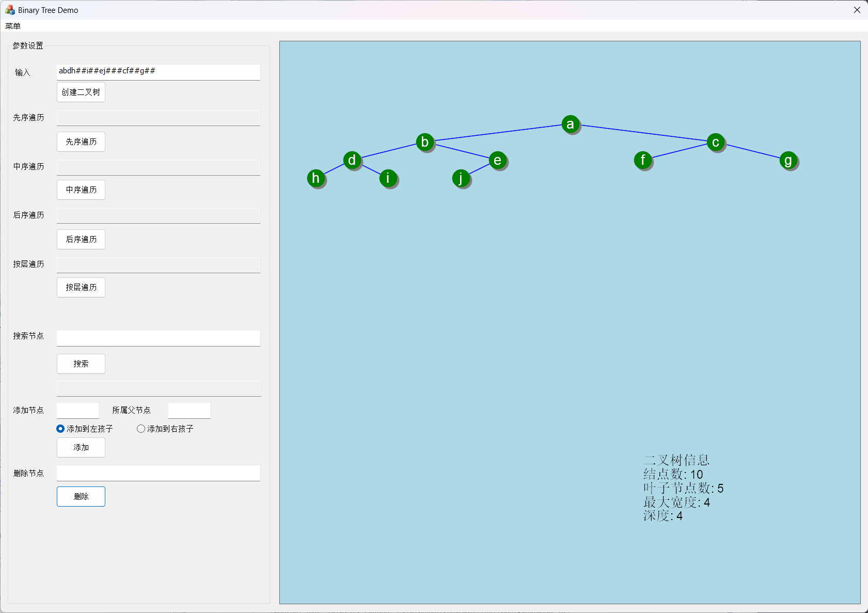Select leaf node i
This screenshot has height=613, width=868.
tap(388, 178)
